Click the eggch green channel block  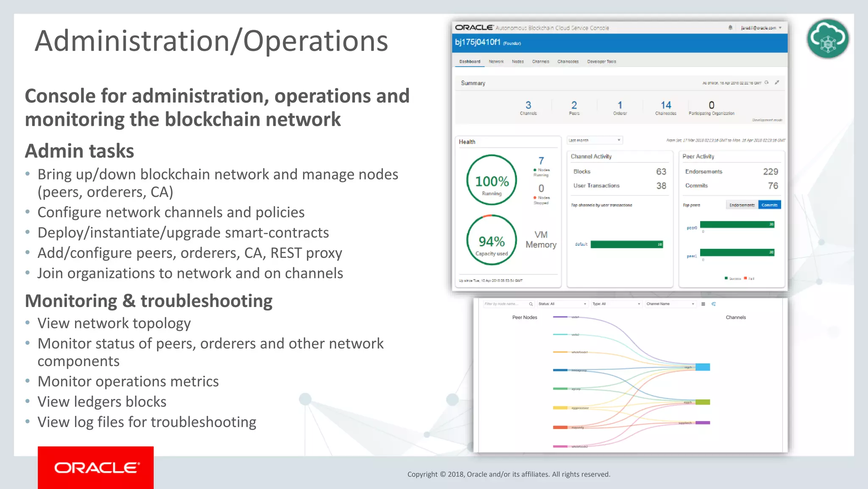[703, 402]
